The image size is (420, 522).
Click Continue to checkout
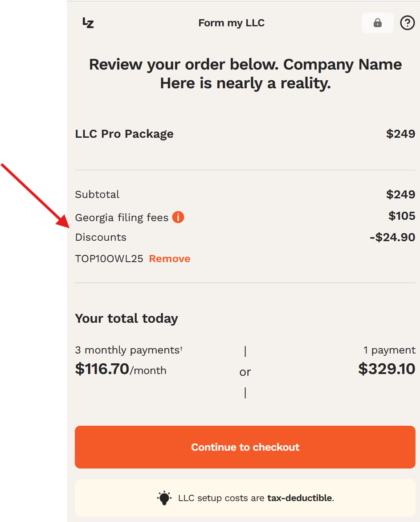pos(245,447)
